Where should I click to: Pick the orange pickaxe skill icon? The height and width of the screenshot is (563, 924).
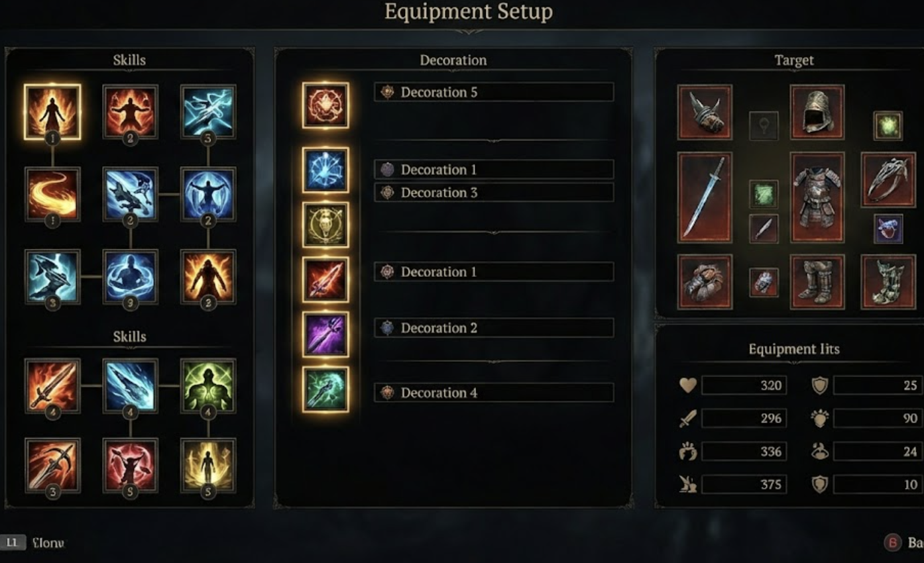(52, 465)
